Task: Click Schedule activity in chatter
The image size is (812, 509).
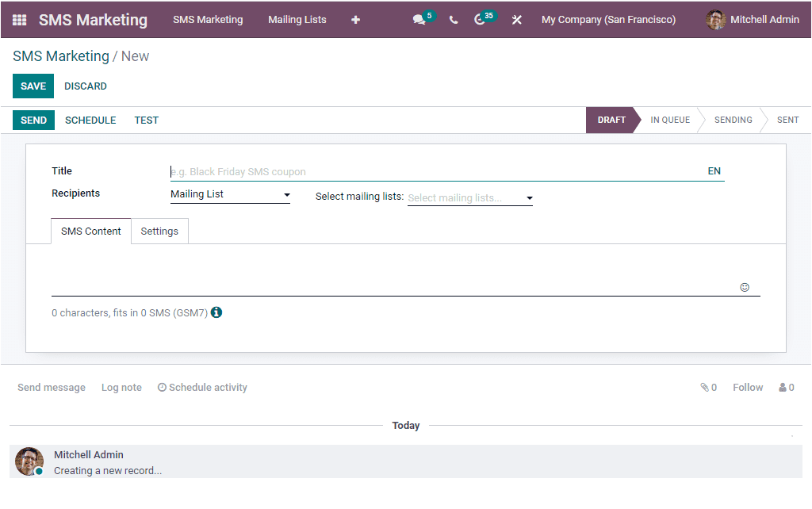Action: [x=202, y=388]
